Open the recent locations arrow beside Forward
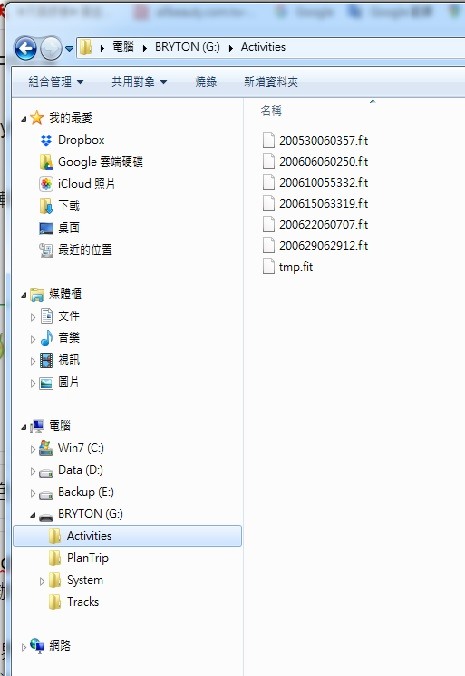Screen dimensions: 465x676 click(x=69, y=49)
